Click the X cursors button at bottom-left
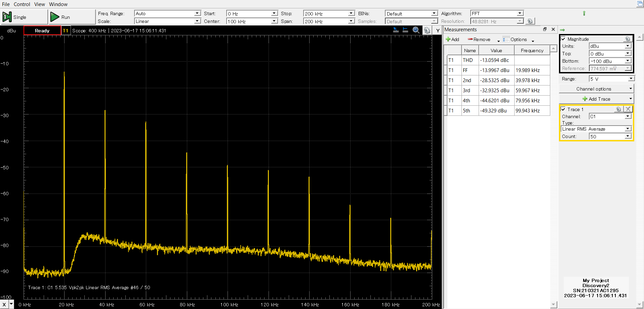Viewport: 644px width, 309px height. click(x=4, y=304)
